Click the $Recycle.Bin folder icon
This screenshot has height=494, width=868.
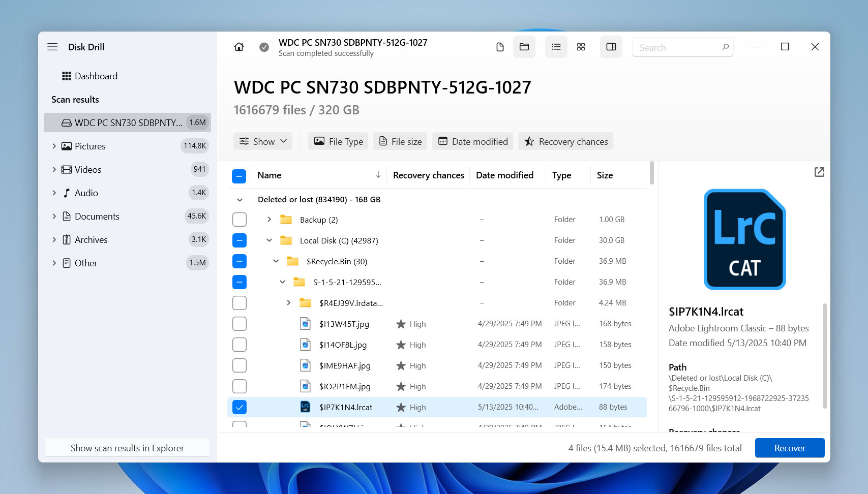292,261
